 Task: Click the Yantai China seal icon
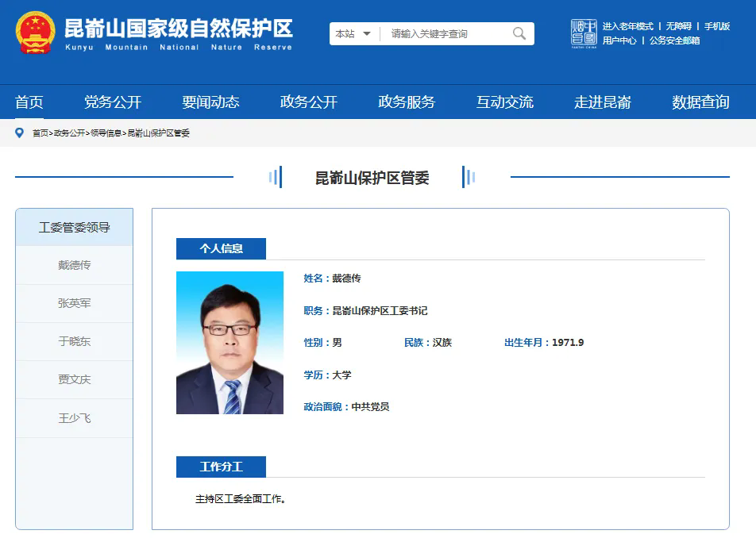[584, 33]
